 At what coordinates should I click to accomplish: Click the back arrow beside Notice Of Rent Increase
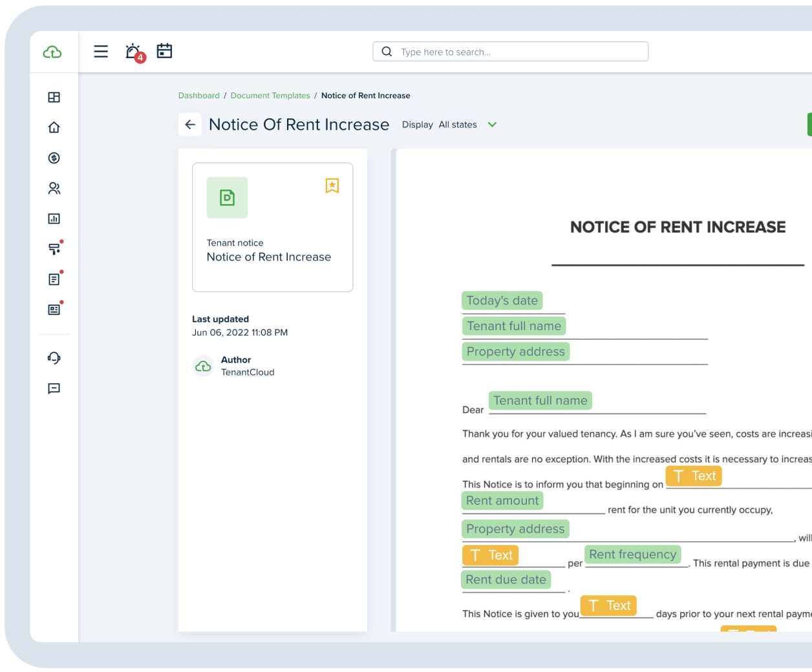[x=190, y=124]
